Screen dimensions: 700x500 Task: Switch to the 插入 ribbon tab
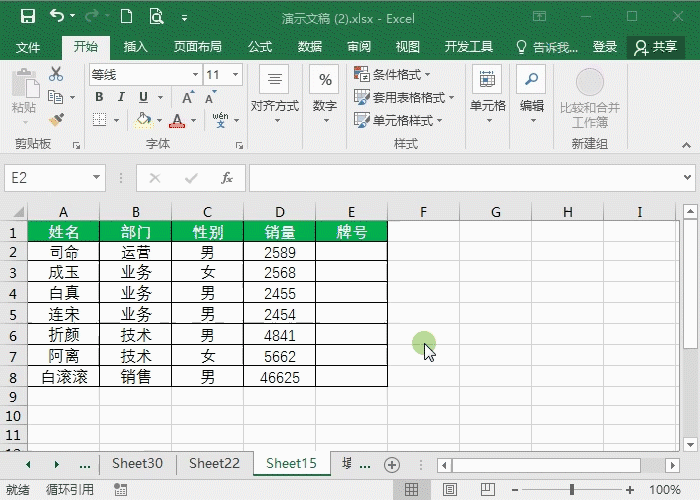(x=135, y=47)
